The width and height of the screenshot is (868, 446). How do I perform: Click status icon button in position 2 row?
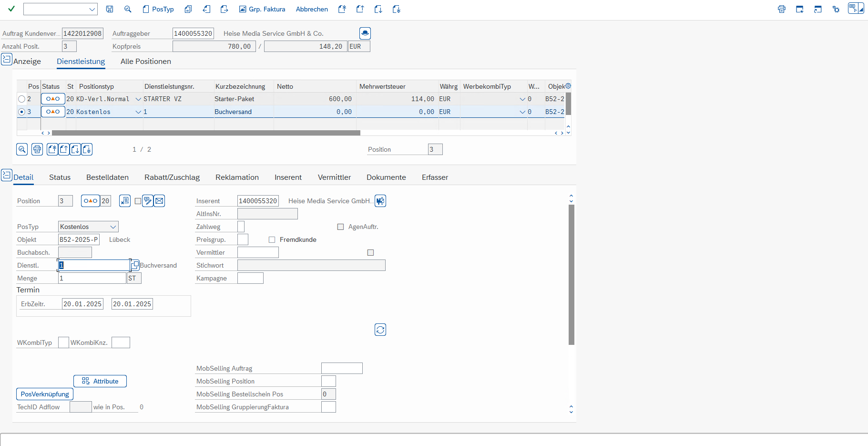click(53, 99)
